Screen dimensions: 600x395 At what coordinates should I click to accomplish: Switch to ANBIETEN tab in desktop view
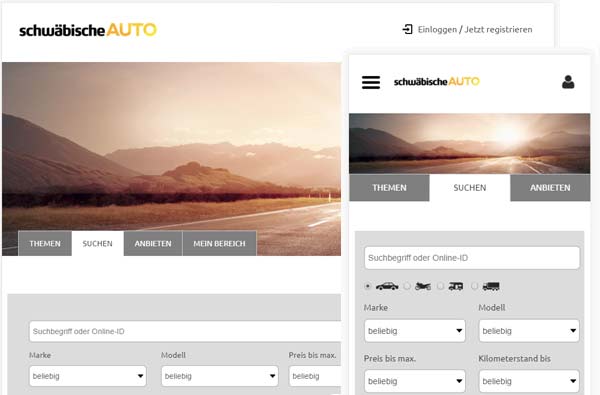[x=153, y=243]
